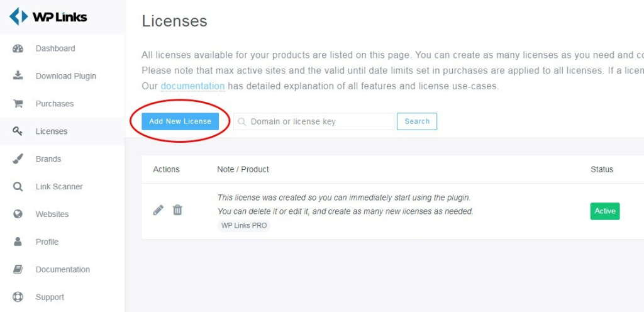Click the Dashboard gauge icon
644x312 pixels.
[18, 48]
